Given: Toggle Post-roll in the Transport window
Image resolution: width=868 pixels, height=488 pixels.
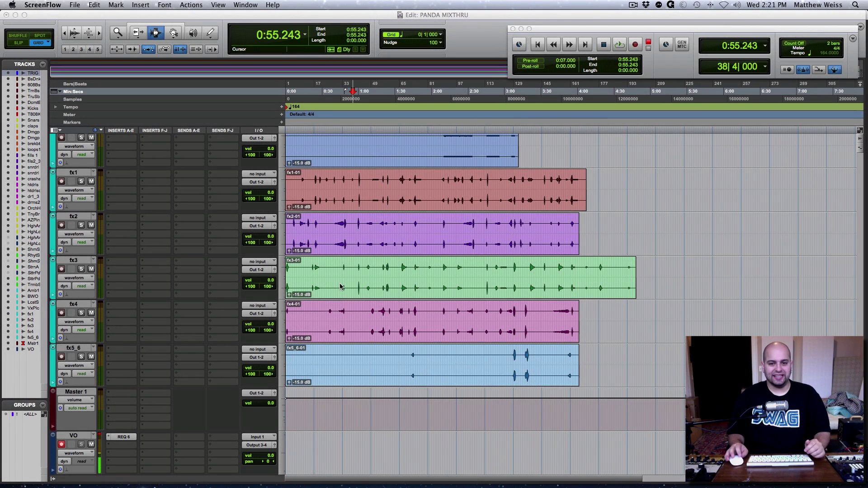Looking at the screenshot, I should (530, 66).
